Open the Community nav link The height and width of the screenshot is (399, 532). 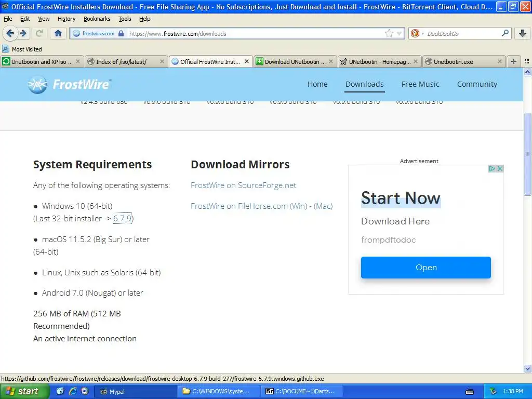477,84
